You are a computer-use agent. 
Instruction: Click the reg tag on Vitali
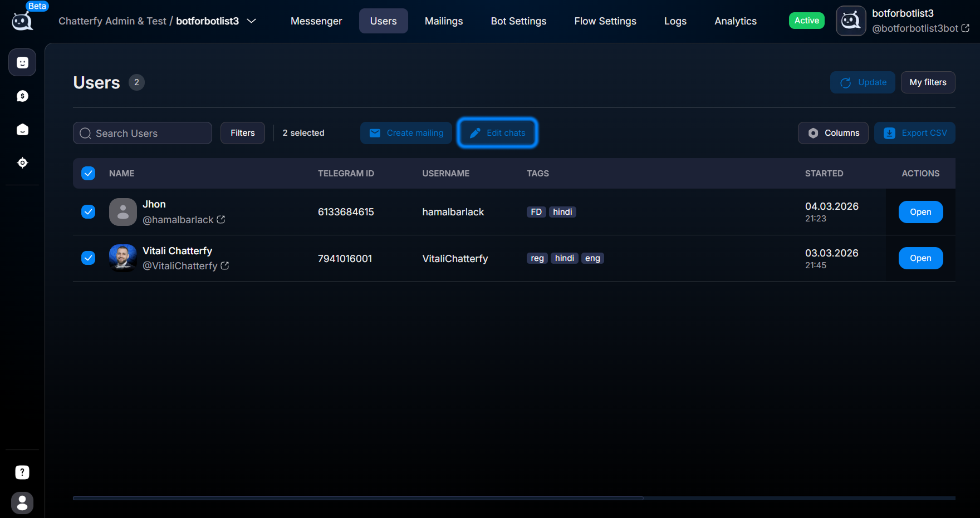(x=537, y=258)
